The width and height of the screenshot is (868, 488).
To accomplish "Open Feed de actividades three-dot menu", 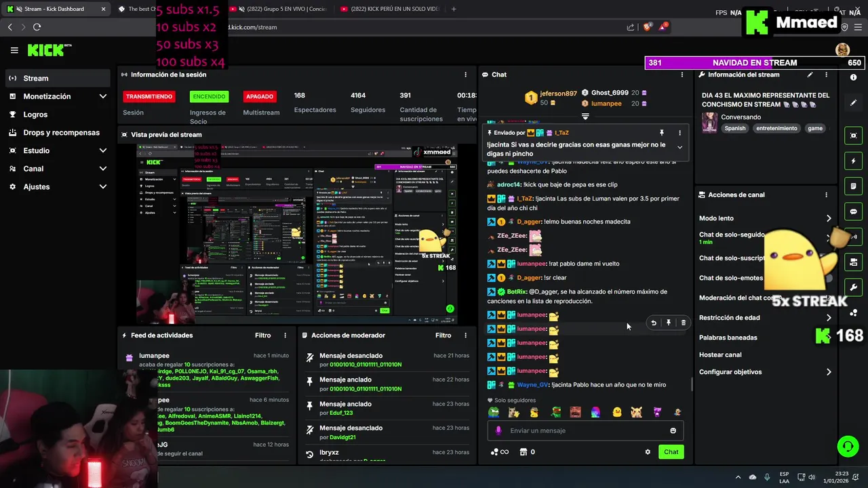I will pos(285,335).
